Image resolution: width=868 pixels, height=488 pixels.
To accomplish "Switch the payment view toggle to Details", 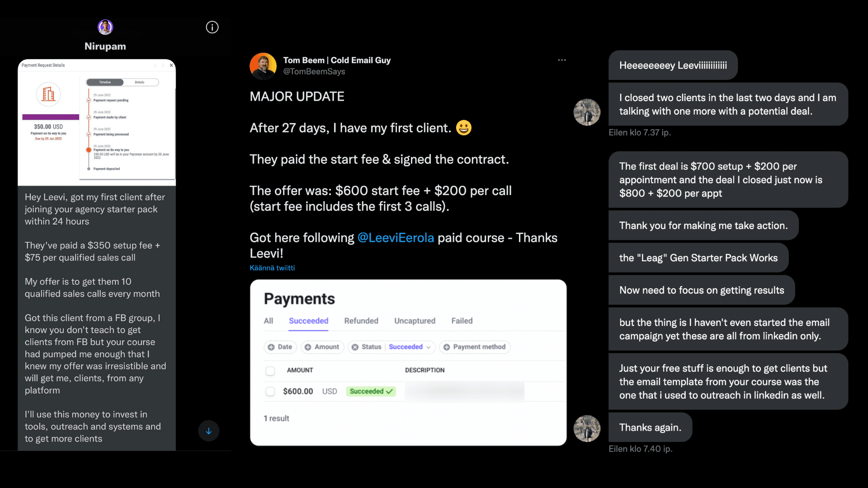I will pyautogui.click(x=140, y=82).
